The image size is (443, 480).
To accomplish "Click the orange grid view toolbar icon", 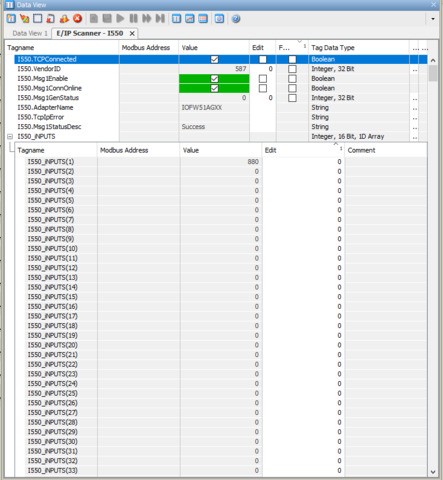I will (203, 19).
